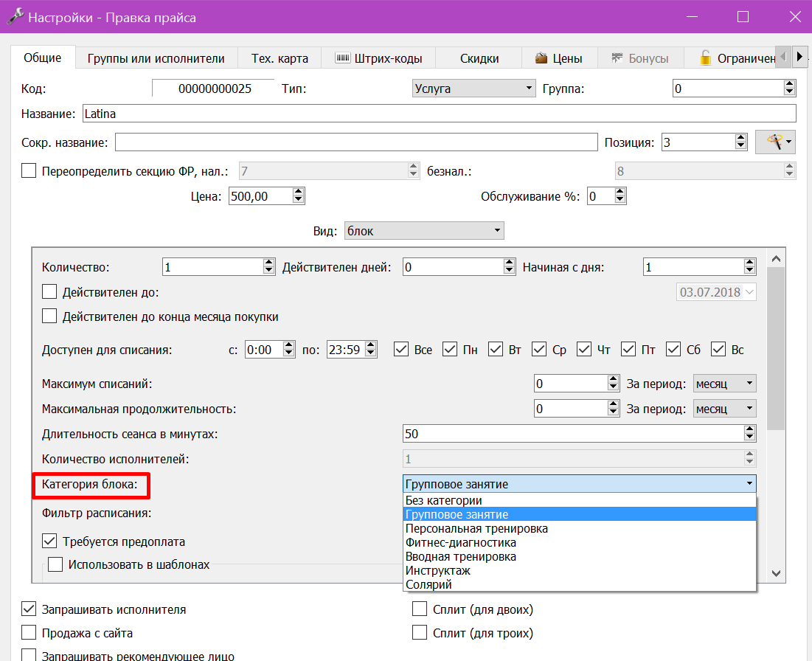Screen dimensions: 812x661
Task: Increase Количество spinner value
Action: 268,263
